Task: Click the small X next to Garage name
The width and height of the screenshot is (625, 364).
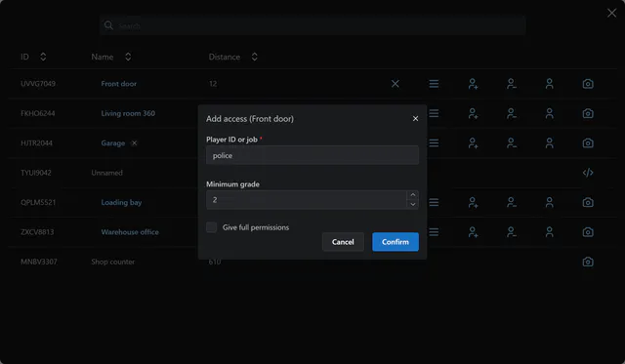Action: point(135,143)
